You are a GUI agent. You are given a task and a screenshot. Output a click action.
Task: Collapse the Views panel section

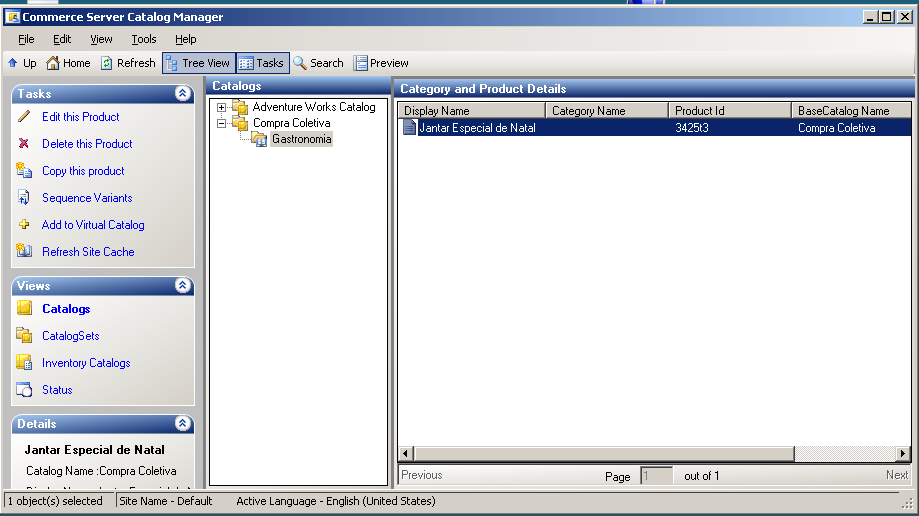(x=182, y=286)
